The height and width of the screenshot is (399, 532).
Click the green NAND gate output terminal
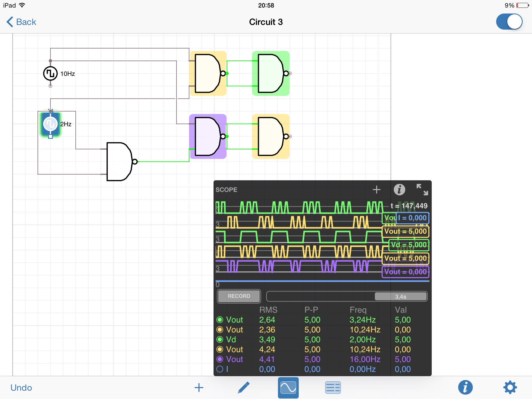tap(290, 74)
